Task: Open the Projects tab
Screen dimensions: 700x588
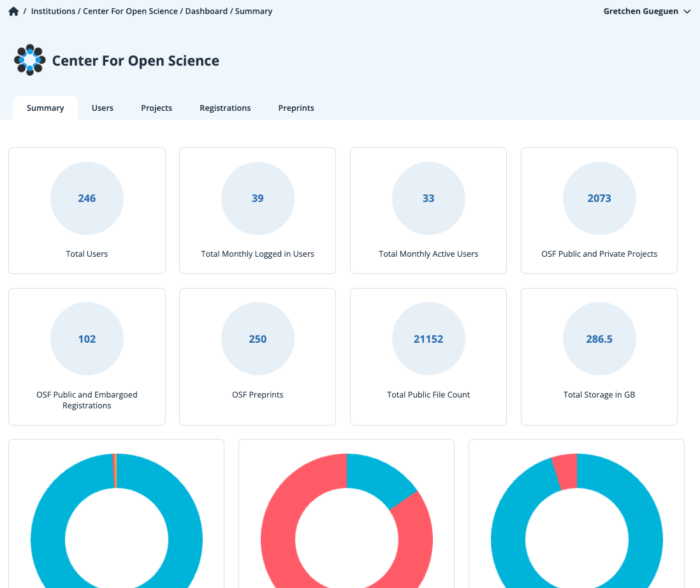Action: [156, 108]
